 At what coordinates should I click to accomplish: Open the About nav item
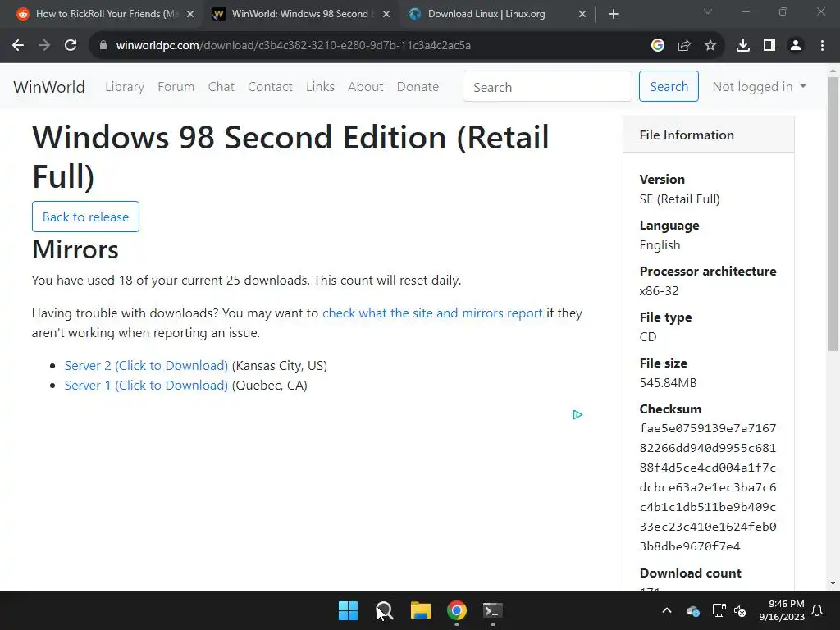point(365,87)
